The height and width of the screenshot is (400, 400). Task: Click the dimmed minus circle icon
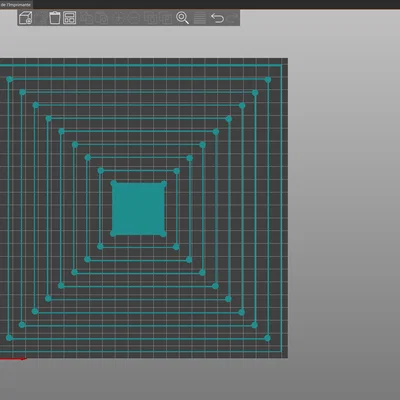point(134,18)
